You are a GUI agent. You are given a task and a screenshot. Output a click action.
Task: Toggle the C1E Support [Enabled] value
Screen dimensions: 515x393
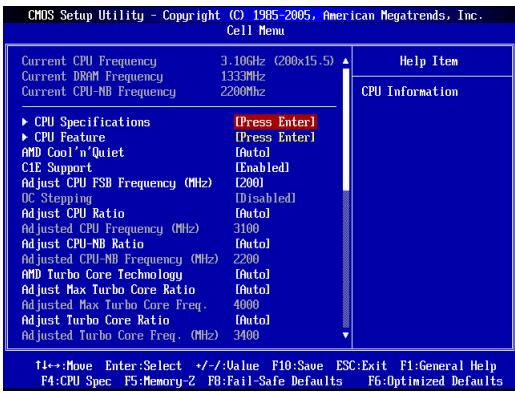(262, 168)
